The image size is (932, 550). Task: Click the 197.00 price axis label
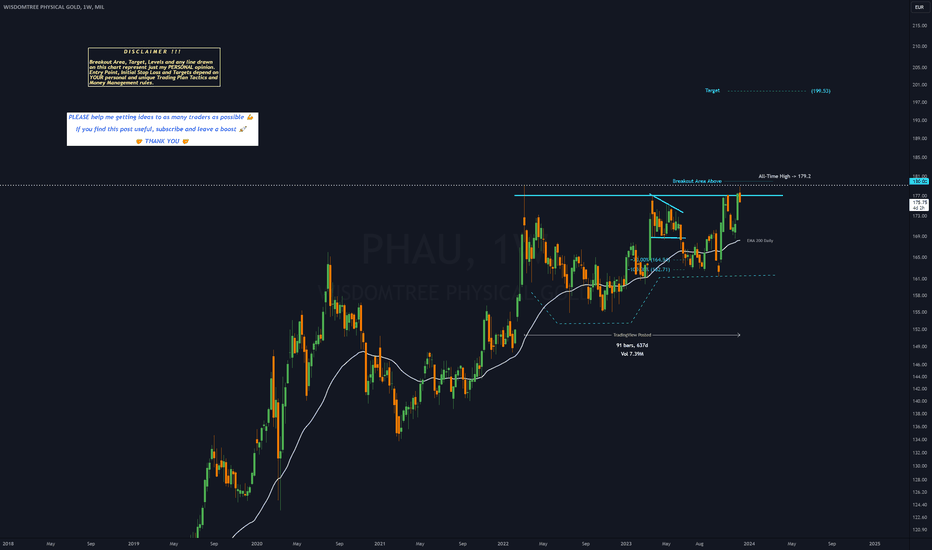(x=920, y=102)
